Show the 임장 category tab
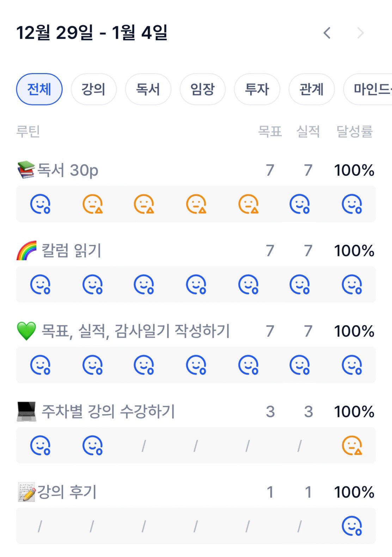Viewport: 392px width, 557px height. 202,89
